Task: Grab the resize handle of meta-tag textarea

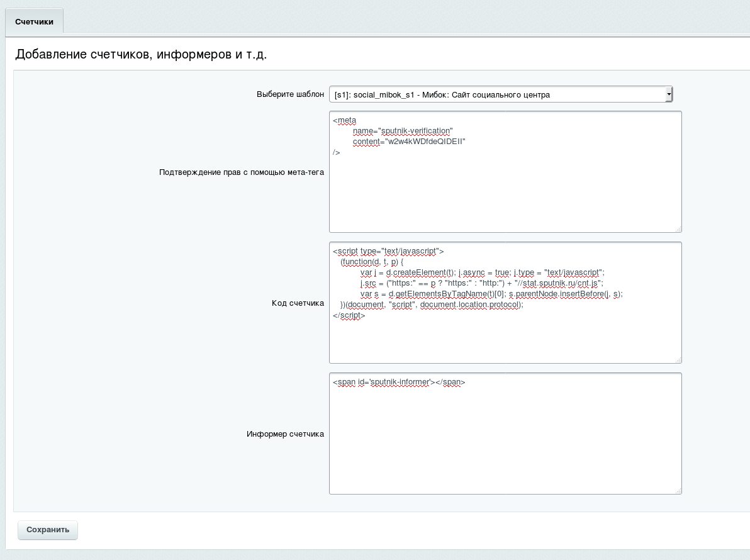Action: (x=678, y=230)
